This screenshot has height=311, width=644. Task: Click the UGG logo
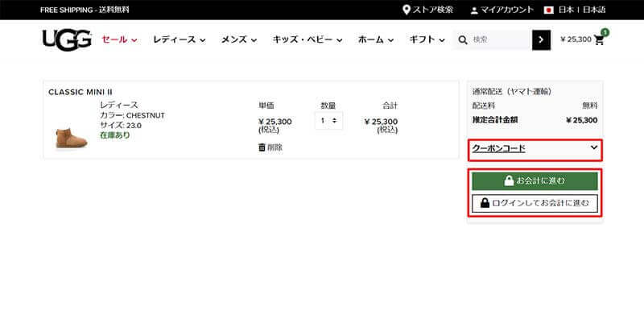click(67, 39)
